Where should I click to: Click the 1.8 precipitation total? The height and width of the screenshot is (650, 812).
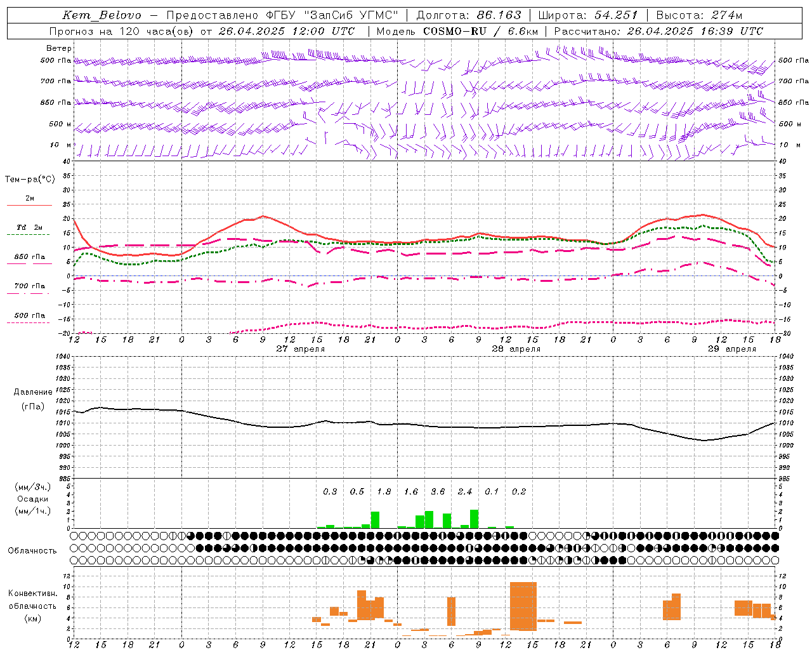[384, 491]
